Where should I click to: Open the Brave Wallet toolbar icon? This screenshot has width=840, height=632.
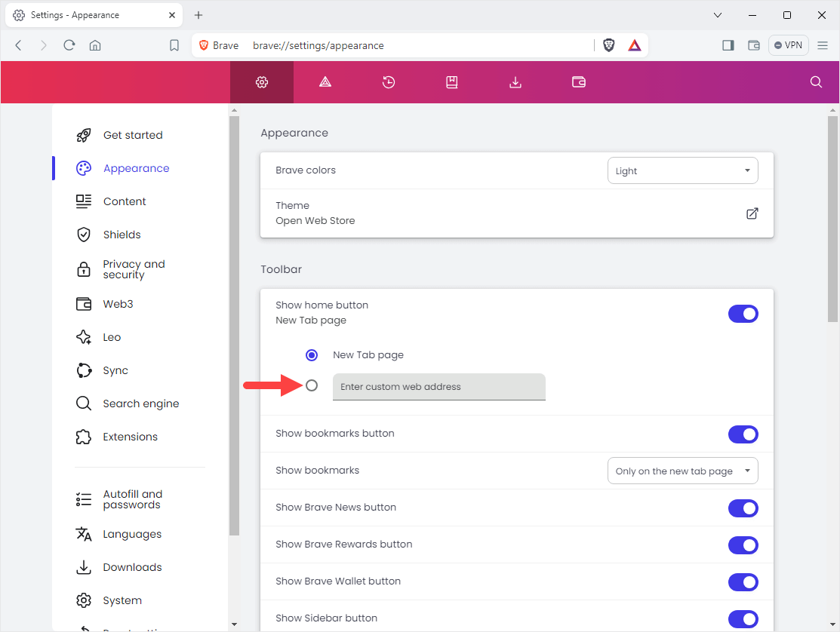pyautogui.click(x=754, y=45)
